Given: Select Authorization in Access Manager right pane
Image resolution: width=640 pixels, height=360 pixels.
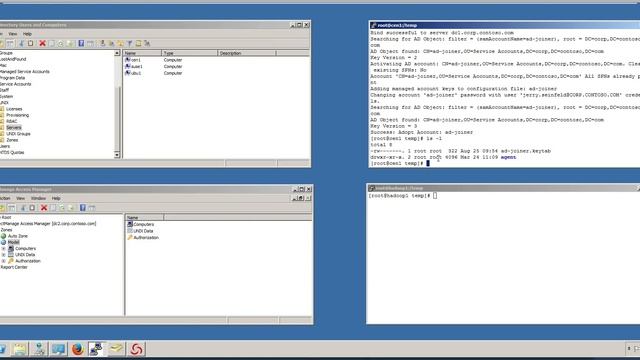Looking at the screenshot, I should [143, 238].
